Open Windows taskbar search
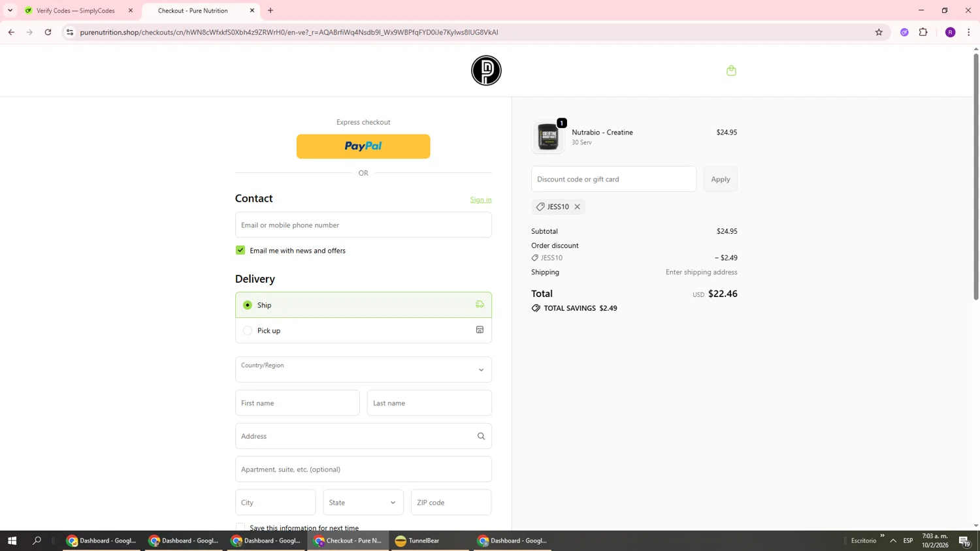 [37, 541]
